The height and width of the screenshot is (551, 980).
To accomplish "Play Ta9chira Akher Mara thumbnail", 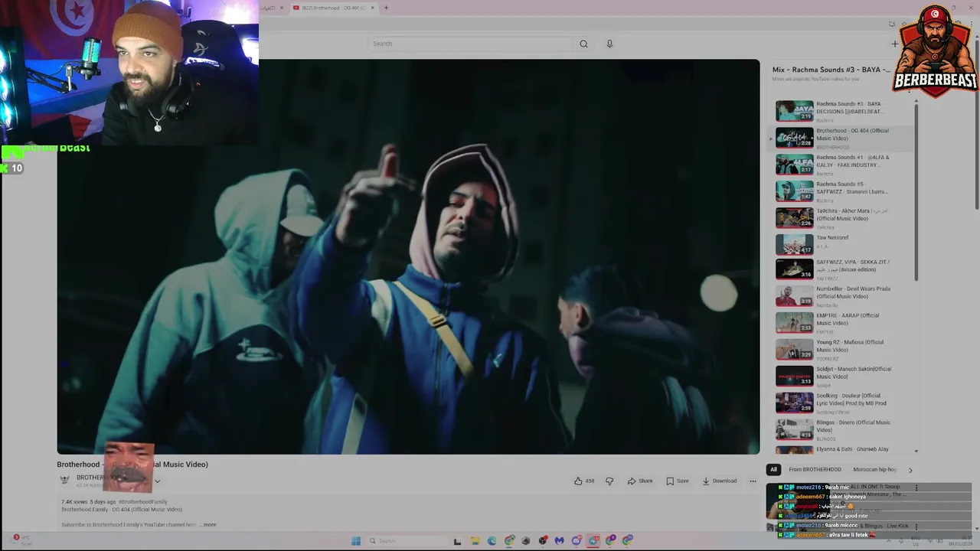I will pyautogui.click(x=795, y=217).
